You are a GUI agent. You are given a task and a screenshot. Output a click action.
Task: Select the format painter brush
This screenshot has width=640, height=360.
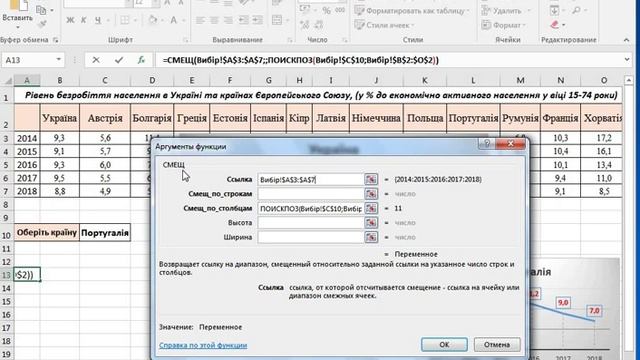pos(42,24)
